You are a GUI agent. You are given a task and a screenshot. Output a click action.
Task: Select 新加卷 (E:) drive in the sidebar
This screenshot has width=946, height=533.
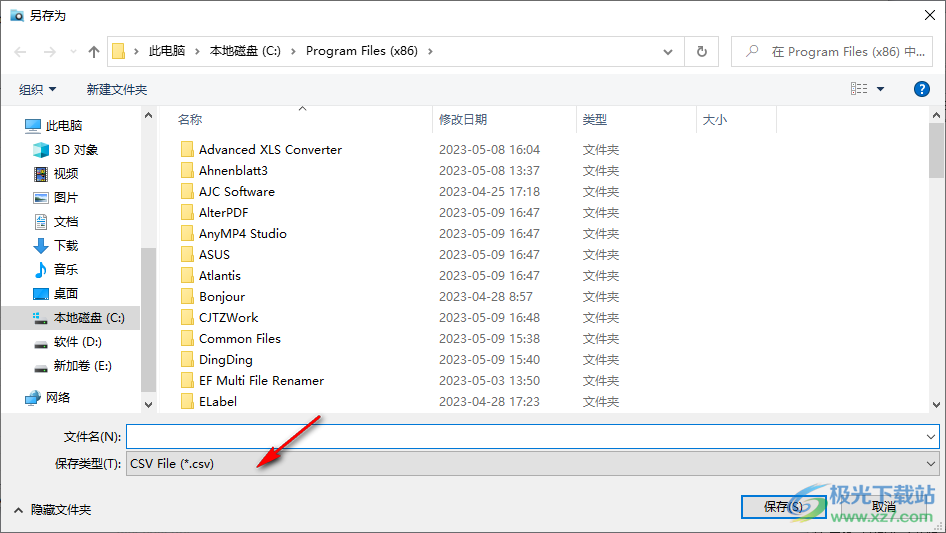click(73, 366)
